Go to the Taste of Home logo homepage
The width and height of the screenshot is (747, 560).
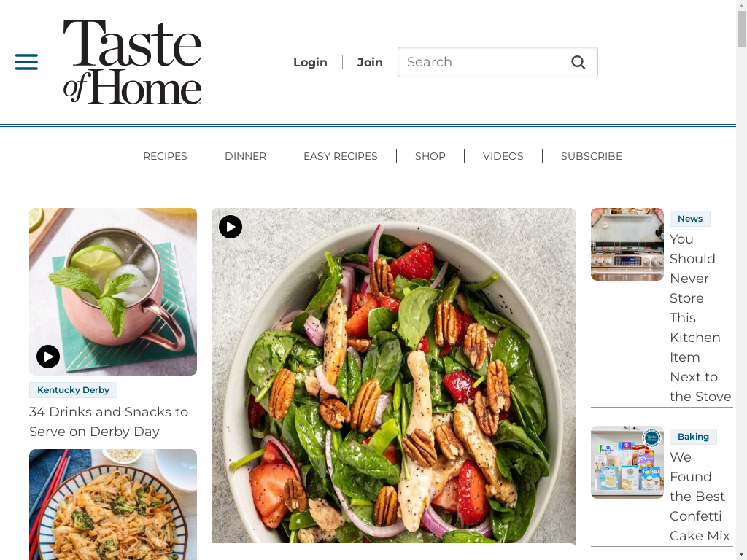tap(133, 62)
